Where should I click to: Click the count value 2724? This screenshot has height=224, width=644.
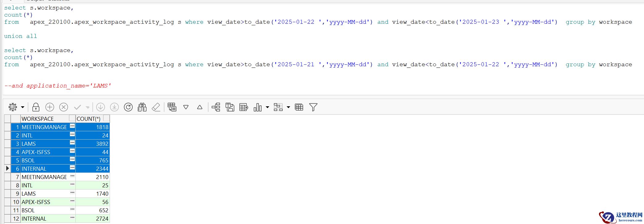[x=102, y=218]
